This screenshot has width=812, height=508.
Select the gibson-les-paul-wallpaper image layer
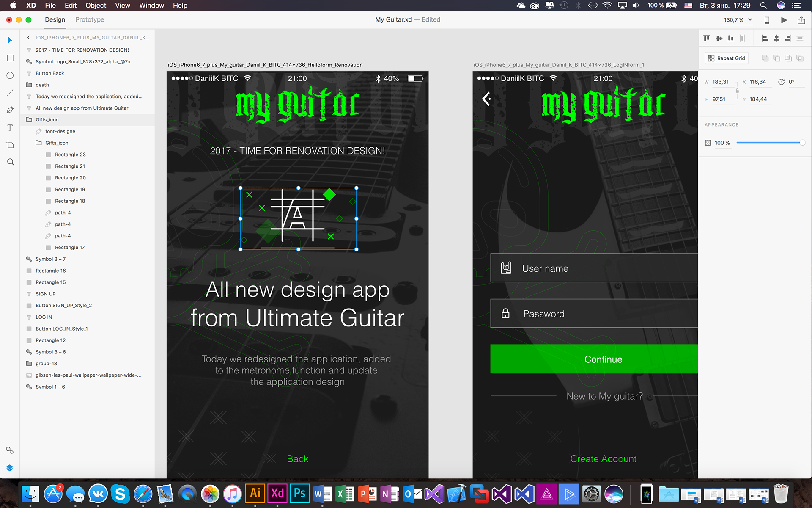(88, 375)
